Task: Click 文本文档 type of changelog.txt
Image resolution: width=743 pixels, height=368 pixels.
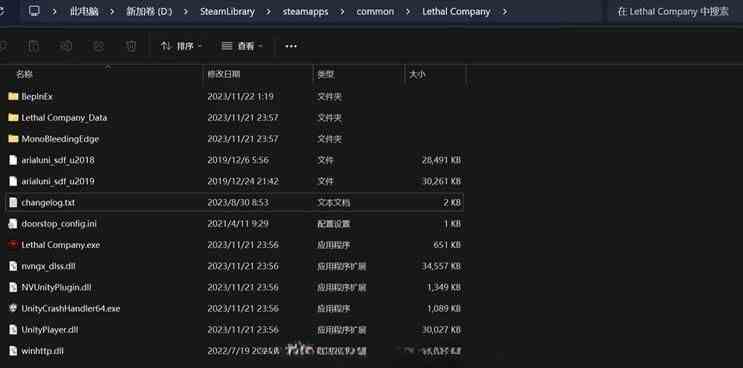Action: 334,202
